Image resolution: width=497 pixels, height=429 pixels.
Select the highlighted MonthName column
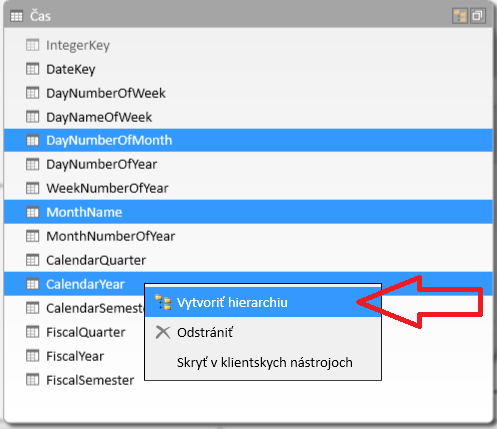click(x=248, y=212)
